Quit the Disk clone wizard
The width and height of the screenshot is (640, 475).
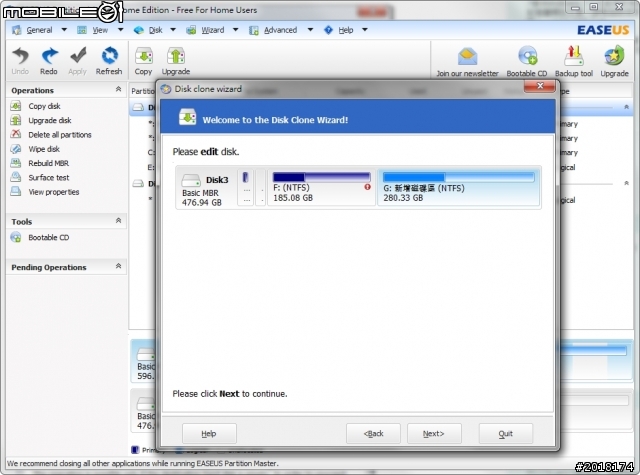coord(505,433)
